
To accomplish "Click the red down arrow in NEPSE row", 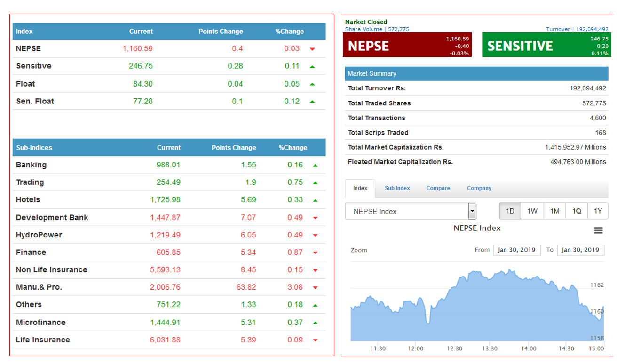I will click(x=312, y=49).
